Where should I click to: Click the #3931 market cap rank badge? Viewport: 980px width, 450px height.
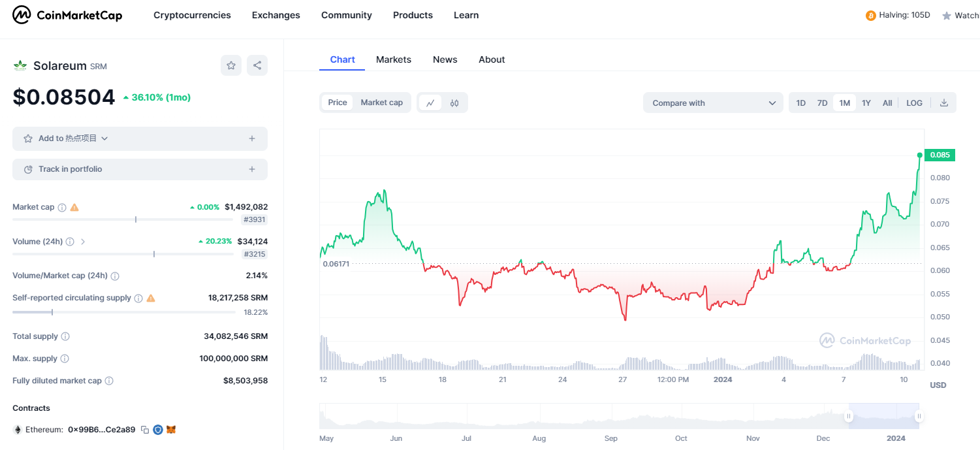point(255,220)
